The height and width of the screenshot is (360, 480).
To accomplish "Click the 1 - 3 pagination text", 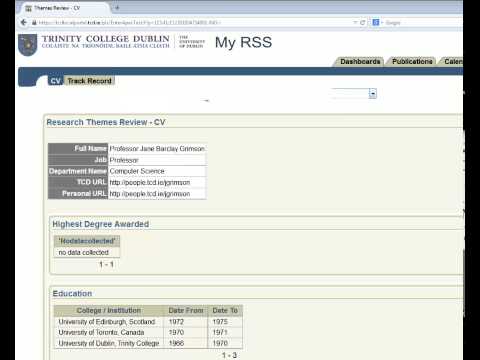I will pos(229,355).
